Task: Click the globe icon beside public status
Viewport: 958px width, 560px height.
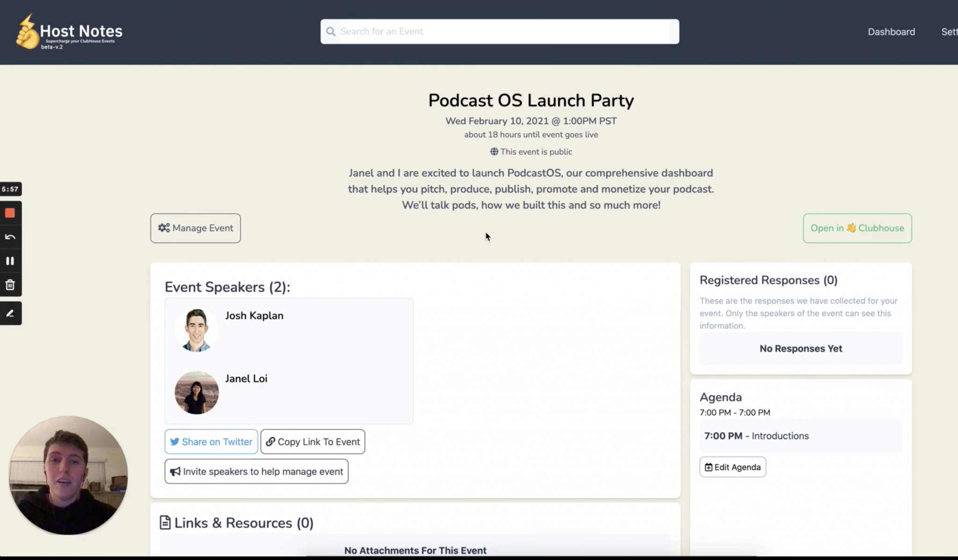Action: (494, 151)
